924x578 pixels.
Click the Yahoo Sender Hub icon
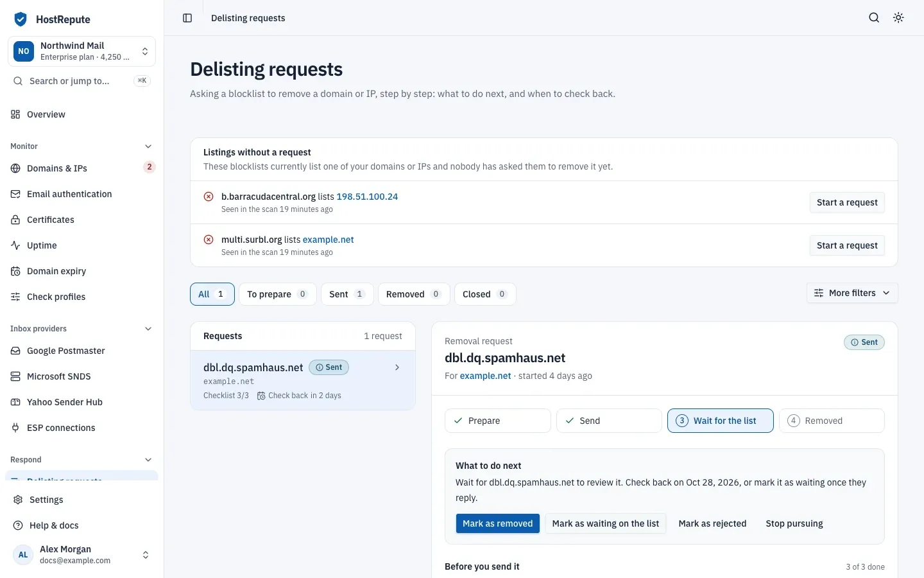click(16, 402)
